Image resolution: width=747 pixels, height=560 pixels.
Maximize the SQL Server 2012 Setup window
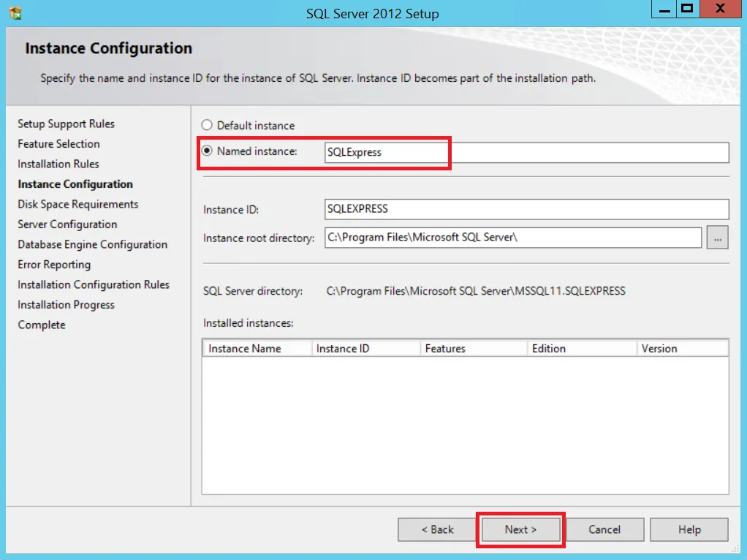687,9
